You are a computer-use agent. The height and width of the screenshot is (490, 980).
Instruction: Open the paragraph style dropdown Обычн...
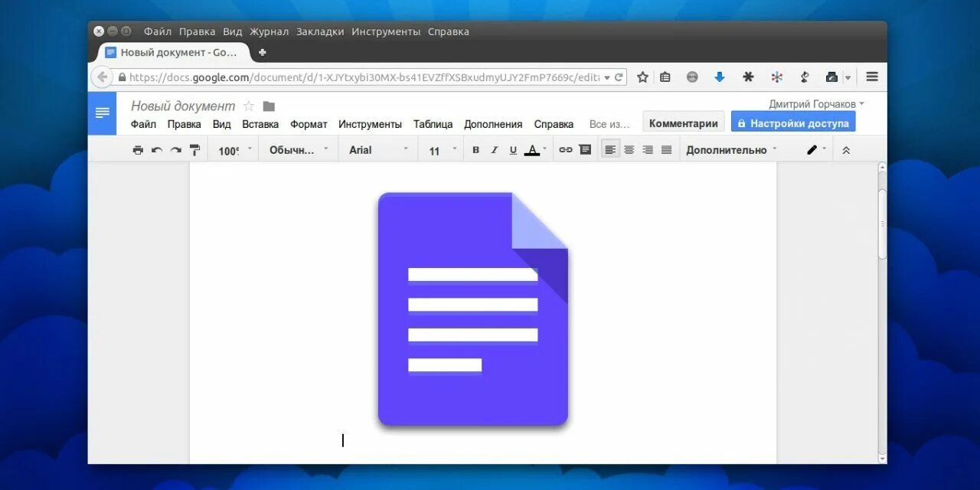(299, 150)
